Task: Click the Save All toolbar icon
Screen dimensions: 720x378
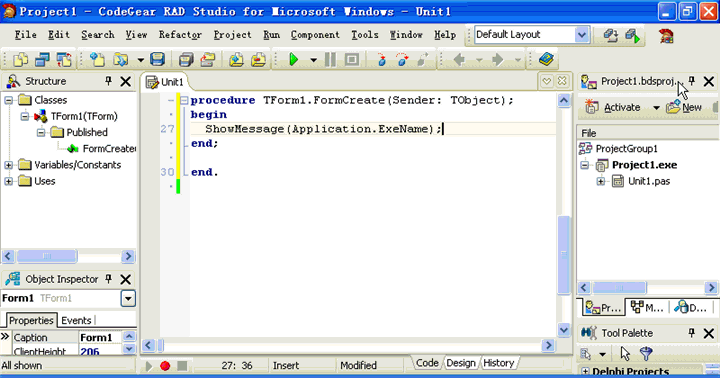Action: 186,59
